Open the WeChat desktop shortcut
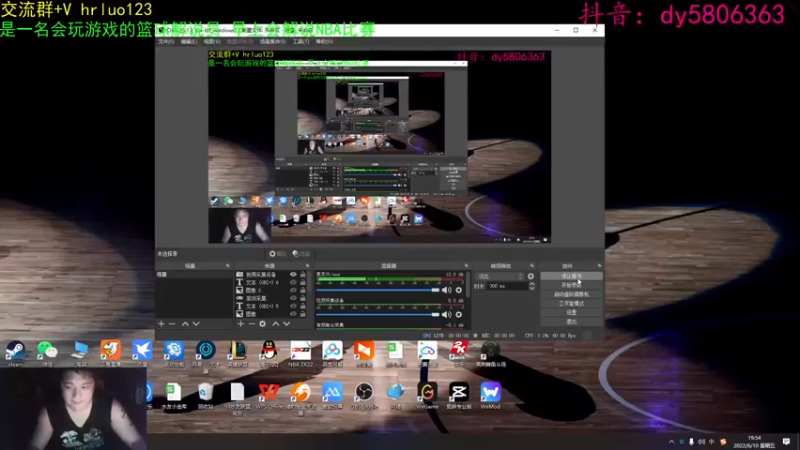Screen dimensions: 800x450 [47, 353]
